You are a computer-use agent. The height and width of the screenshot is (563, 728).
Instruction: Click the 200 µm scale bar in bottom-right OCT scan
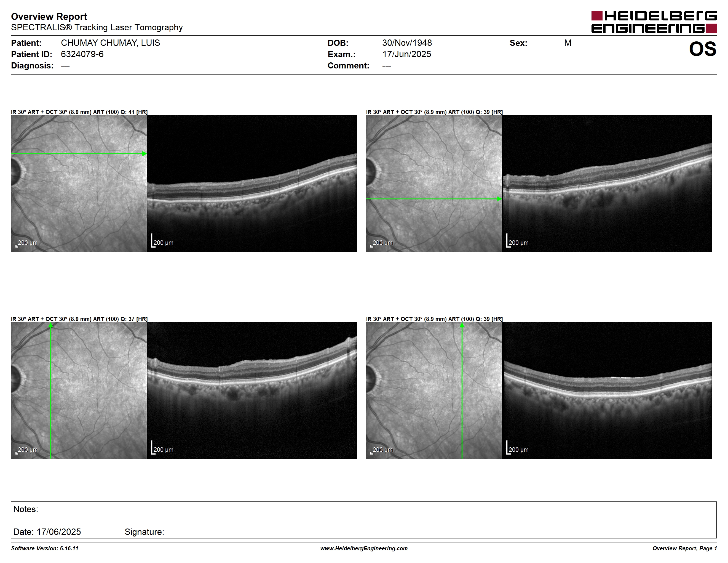517,448
